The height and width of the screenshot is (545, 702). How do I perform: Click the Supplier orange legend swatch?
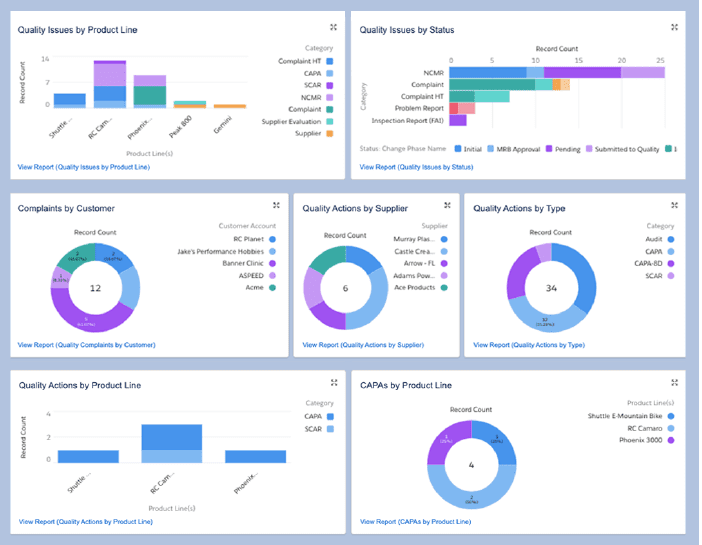[330, 133]
